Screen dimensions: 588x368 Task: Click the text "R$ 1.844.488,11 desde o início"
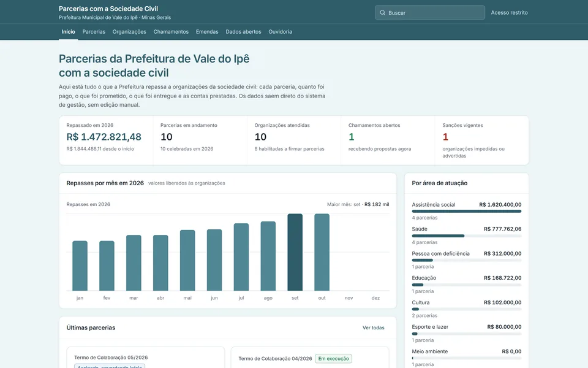pyautogui.click(x=100, y=149)
